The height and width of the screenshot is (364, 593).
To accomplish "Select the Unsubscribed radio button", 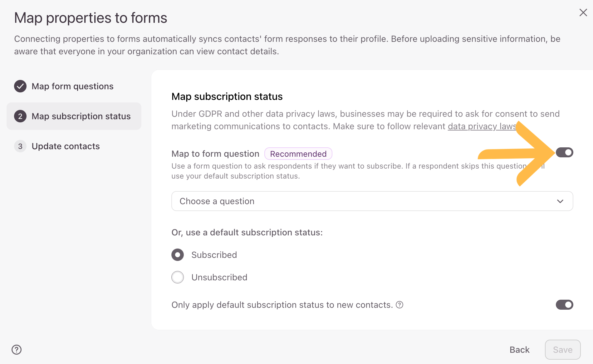I will [178, 277].
